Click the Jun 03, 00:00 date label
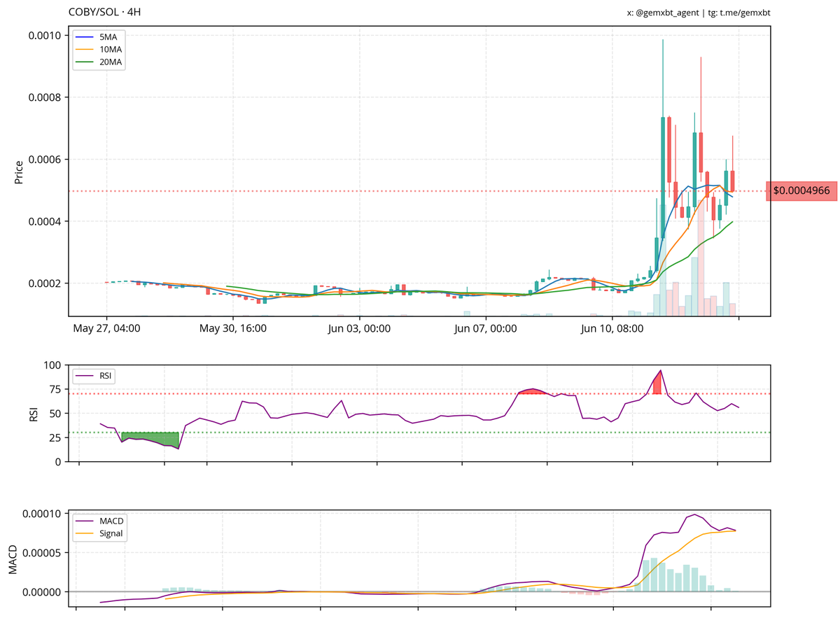Image resolution: width=840 pixels, height=618 pixels. click(360, 328)
